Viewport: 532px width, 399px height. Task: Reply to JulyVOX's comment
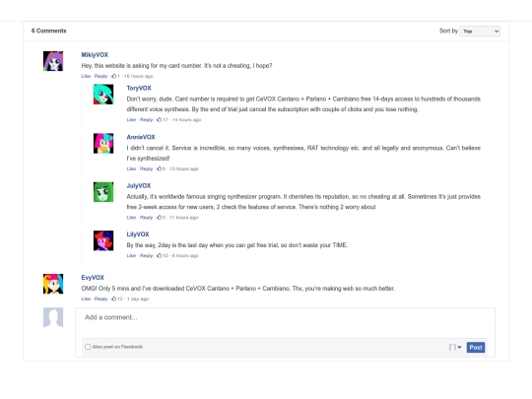pos(146,218)
